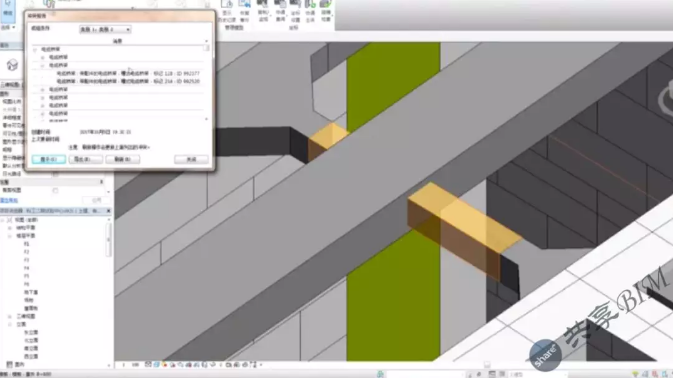Screen dimensions: 673x378
Task: Click the 关闭 button in conflict report
Action: point(191,159)
